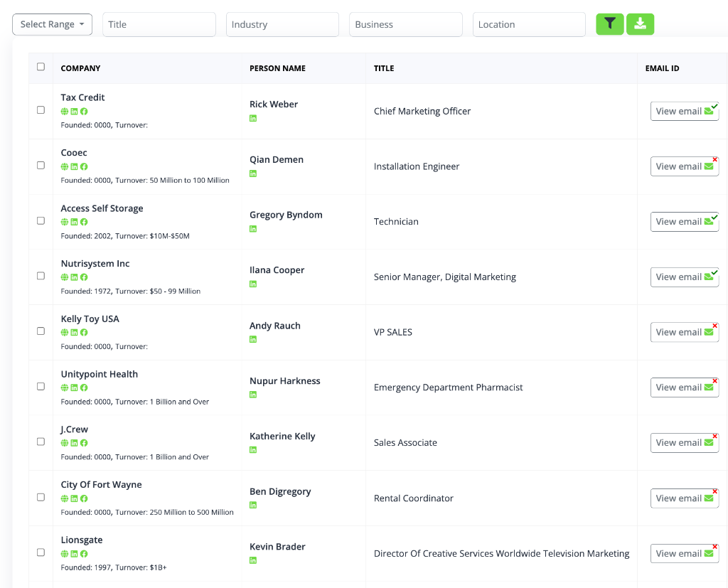728x588 pixels.
Task: View email for Rick Weber
Action: point(685,112)
